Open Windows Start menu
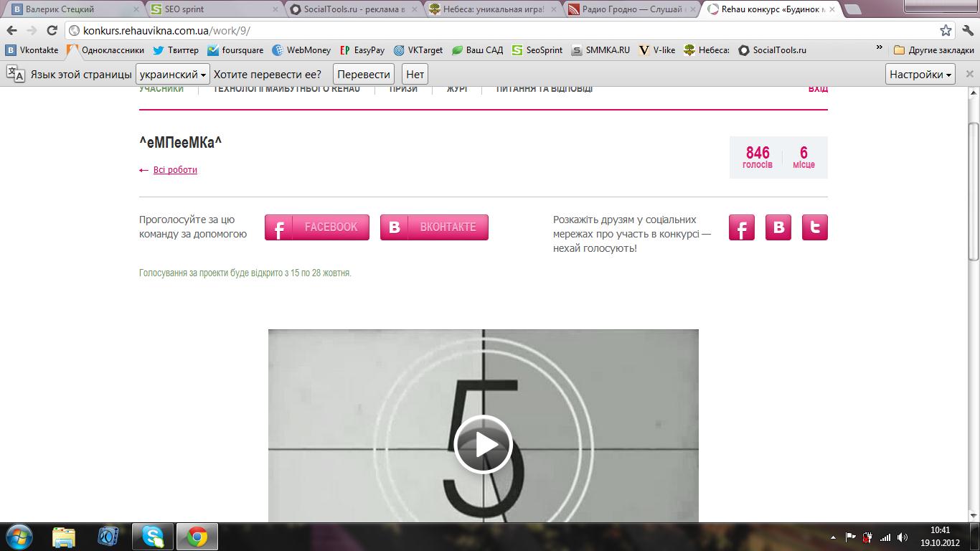This screenshot has height=551, width=980. click(x=19, y=537)
